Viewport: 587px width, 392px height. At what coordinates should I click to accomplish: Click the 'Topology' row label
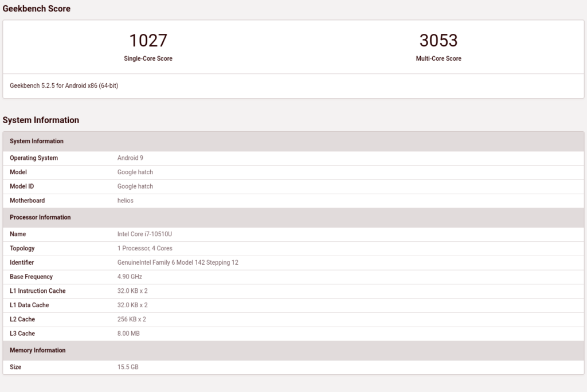[x=22, y=249]
